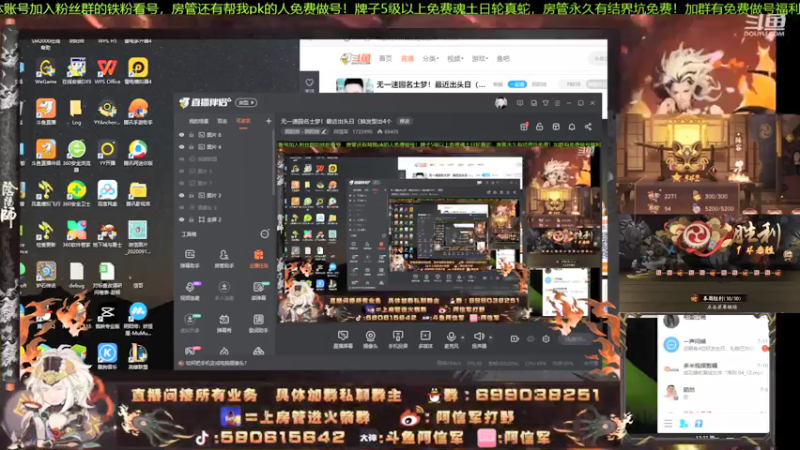This screenshot has height=450, width=800.
Task: Open the 房管助手 tool
Action: click(224, 259)
